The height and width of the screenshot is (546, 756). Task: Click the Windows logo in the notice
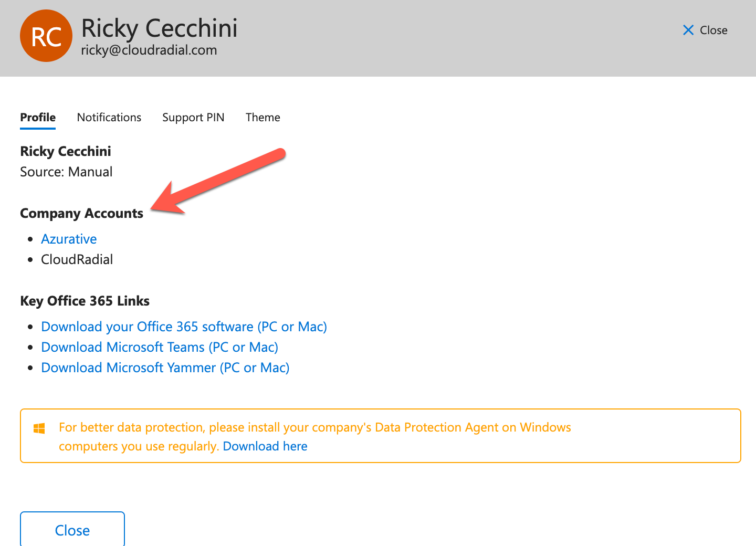(x=39, y=428)
